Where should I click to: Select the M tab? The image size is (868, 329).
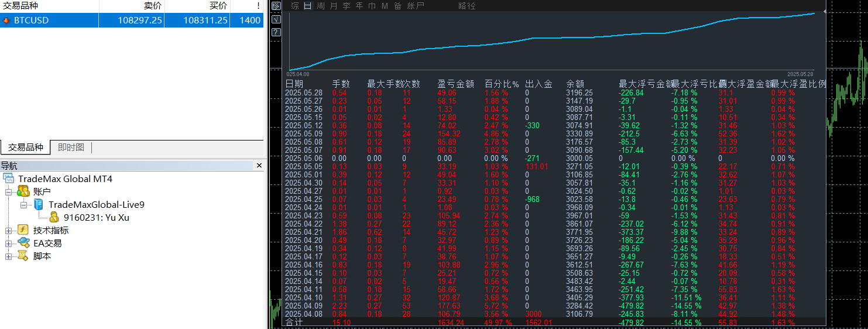[x=385, y=6]
